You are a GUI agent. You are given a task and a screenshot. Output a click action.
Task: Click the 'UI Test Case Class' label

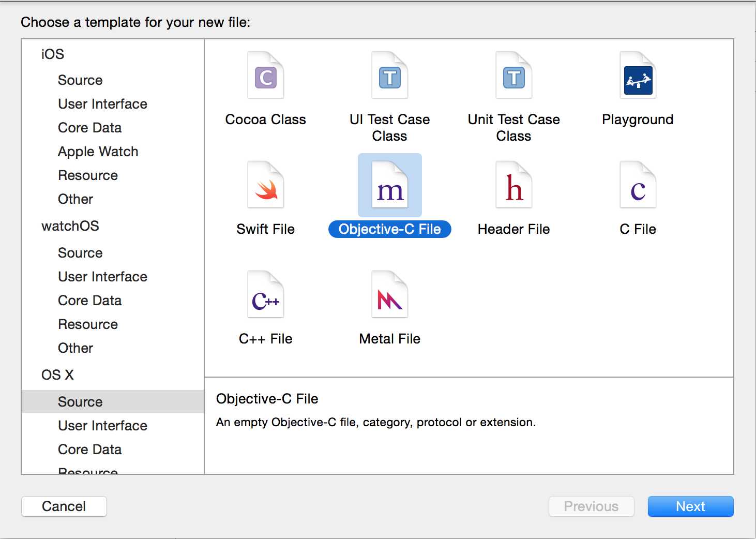click(x=390, y=128)
